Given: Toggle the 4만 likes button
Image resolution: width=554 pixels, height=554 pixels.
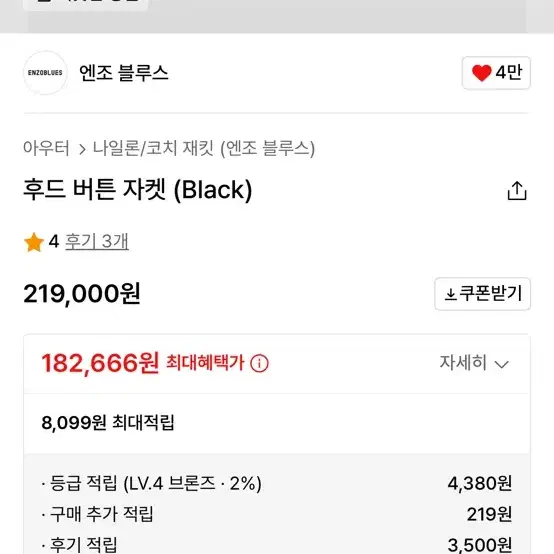Looking at the screenshot, I should point(496,73).
